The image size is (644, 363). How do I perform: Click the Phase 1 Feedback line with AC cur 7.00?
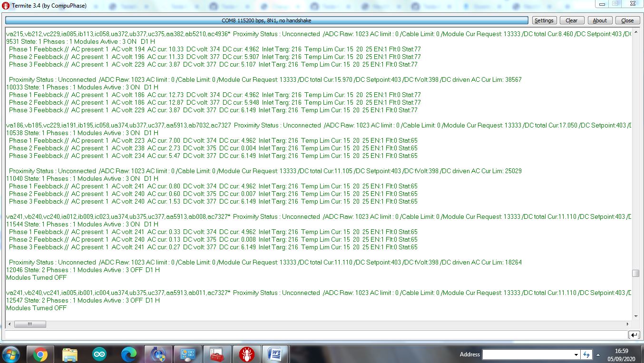click(213, 140)
